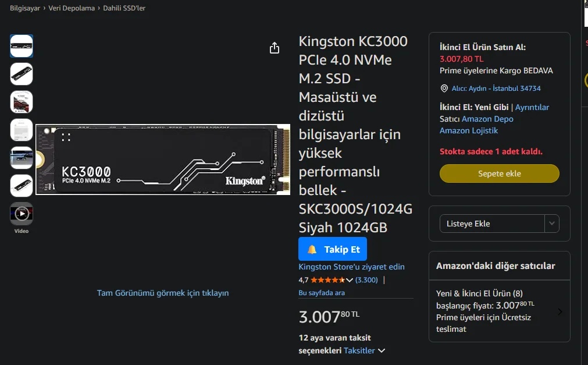Click the bell icon on Takip Et
Screen dimensions: 588x365
[x=312, y=249]
